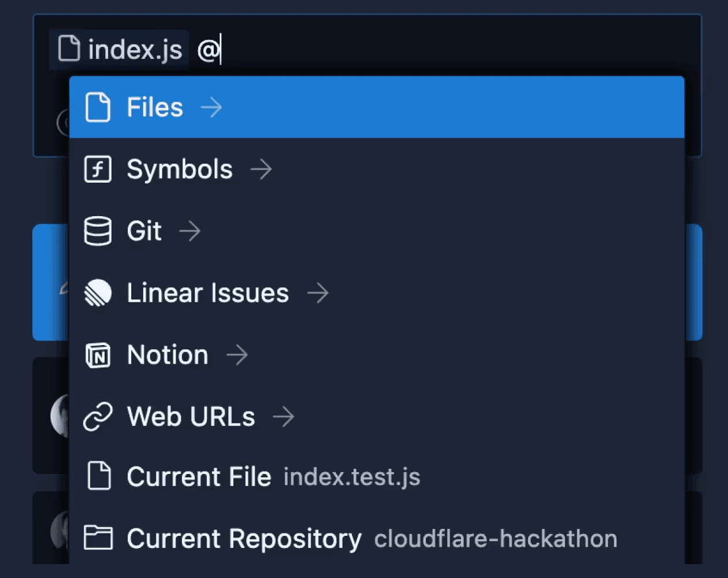This screenshot has height=578, width=728.
Task: Click the Files document icon
Action: (x=98, y=107)
